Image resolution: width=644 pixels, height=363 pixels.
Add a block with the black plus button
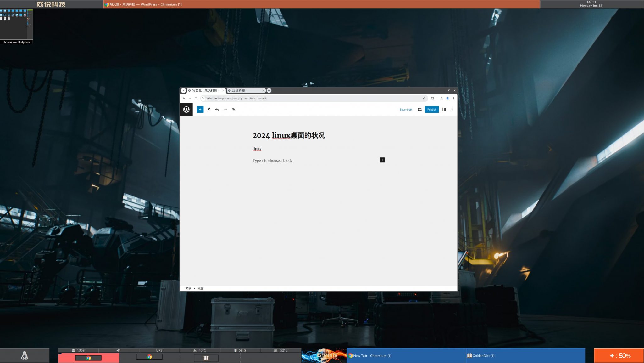pyautogui.click(x=382, y=160)
